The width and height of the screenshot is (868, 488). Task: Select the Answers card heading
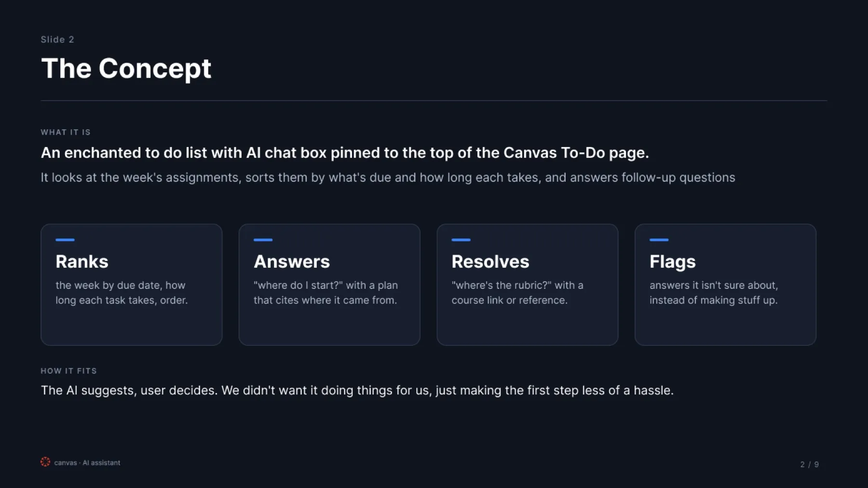pyautogui.click(x=292, y=261)
